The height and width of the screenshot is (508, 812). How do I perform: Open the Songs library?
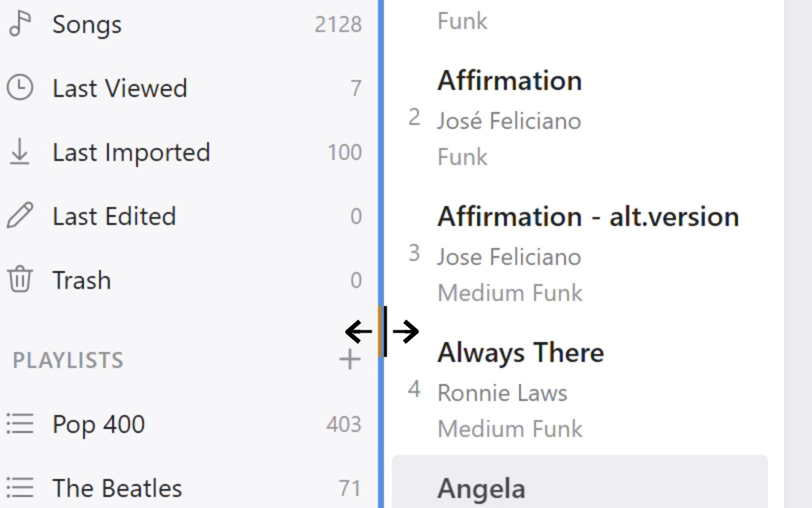[87, 24]
